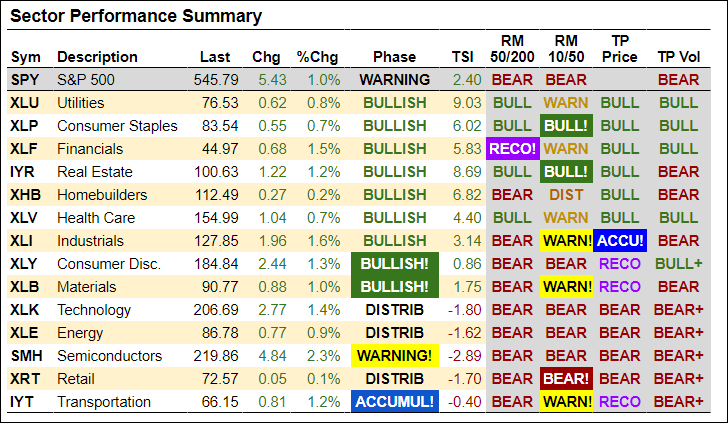The image size is (728, 423).
Task: Select the Energy description cell
Action: click(x=80, y=333)
